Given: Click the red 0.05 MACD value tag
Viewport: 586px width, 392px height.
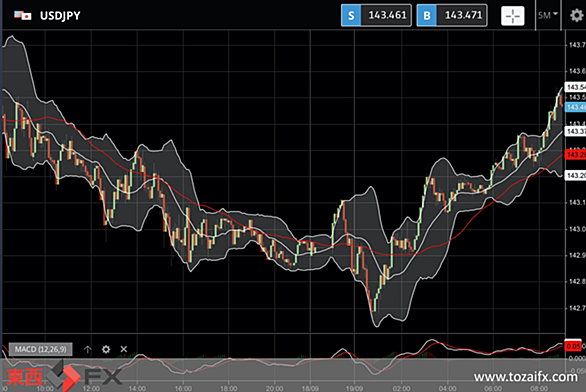Looking at the screenshot, I should [573, 346].
